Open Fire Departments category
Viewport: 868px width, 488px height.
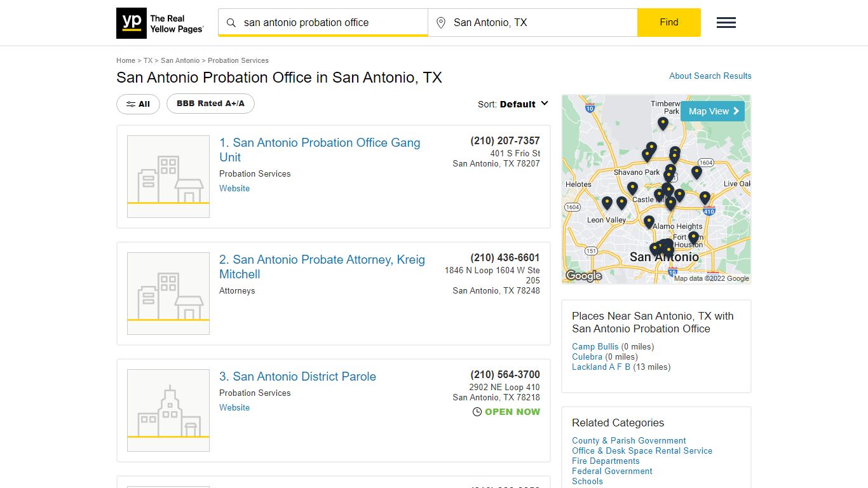click(x=606, y=461)
